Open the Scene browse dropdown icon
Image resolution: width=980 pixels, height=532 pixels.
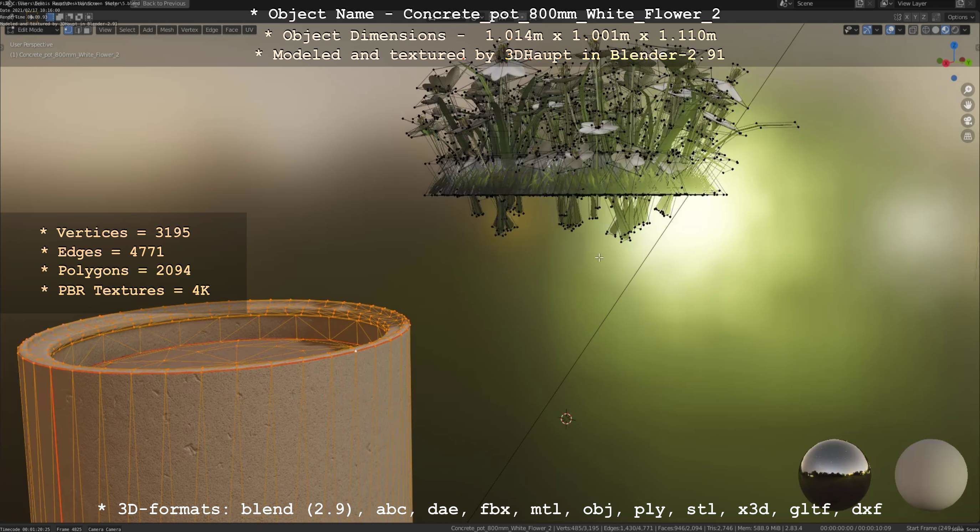(786, 4)
